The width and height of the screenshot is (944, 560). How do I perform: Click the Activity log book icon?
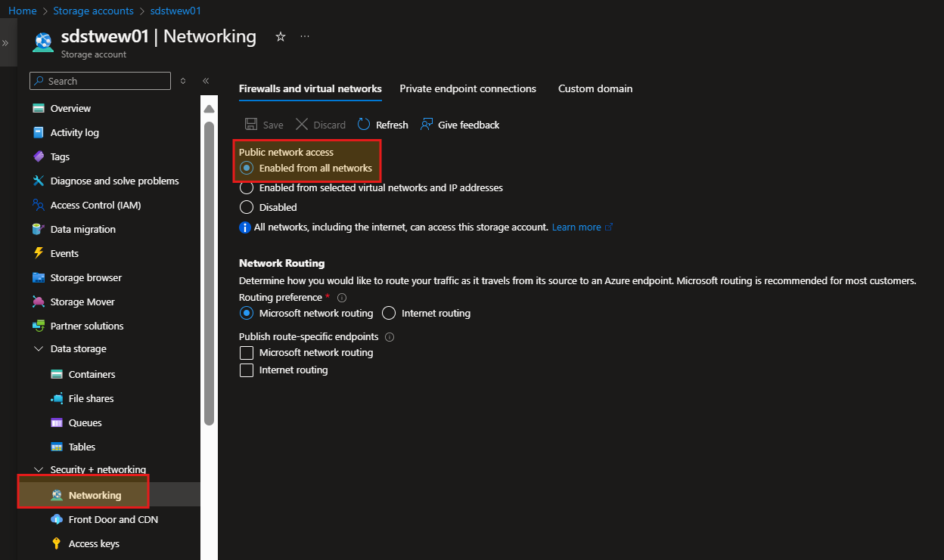pyautogui.click(x=39, y=132)
